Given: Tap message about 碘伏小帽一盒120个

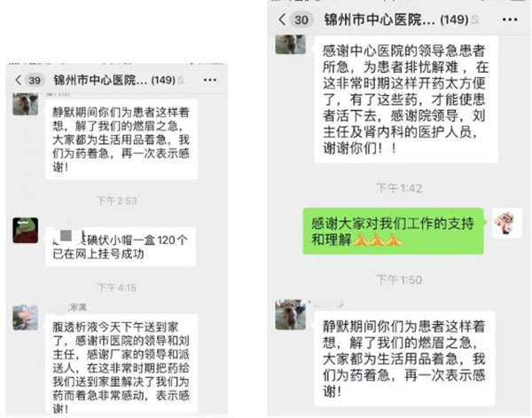Looking at the screenshot, I should pyautogui.click(x=121, y=247).
